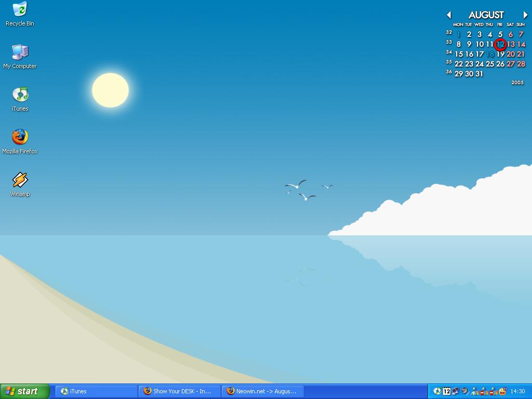This screenshot has width=532, height=399.
Task: Click the webcam tray icon
Action: (465, 391)
